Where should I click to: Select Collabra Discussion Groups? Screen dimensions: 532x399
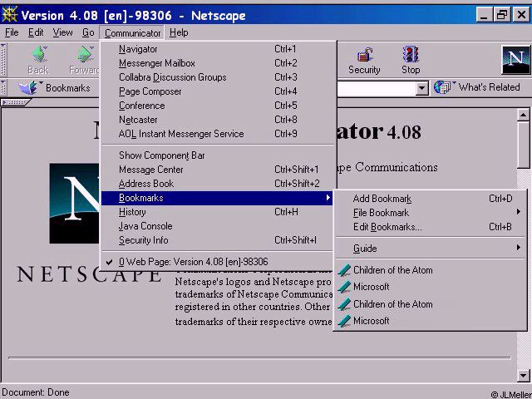[x=217, y=77]
